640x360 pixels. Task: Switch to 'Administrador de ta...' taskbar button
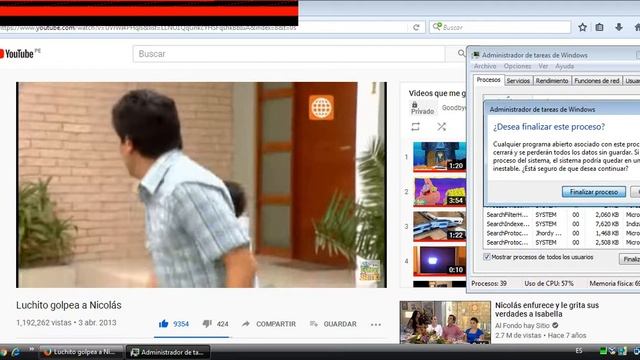coord(168,352)
